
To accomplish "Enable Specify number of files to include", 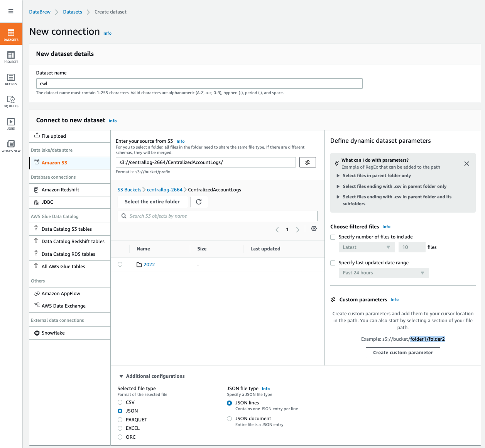I will tap(333, 237).
